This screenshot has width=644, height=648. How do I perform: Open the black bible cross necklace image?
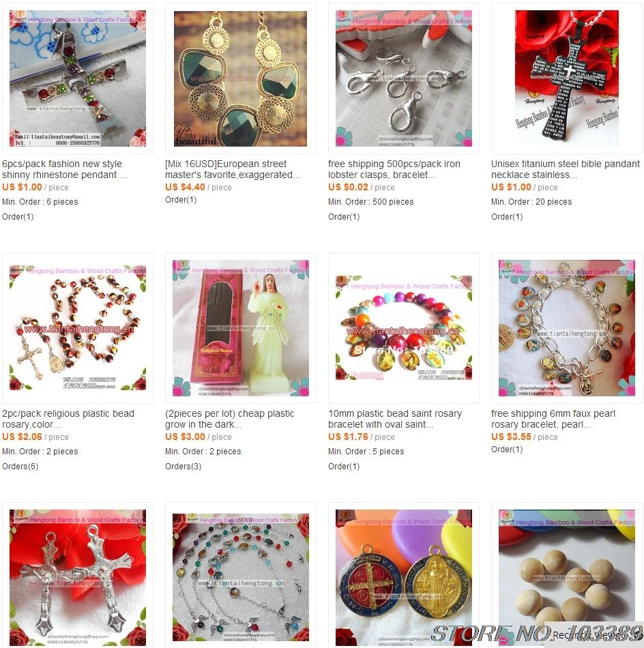(567, 78)
